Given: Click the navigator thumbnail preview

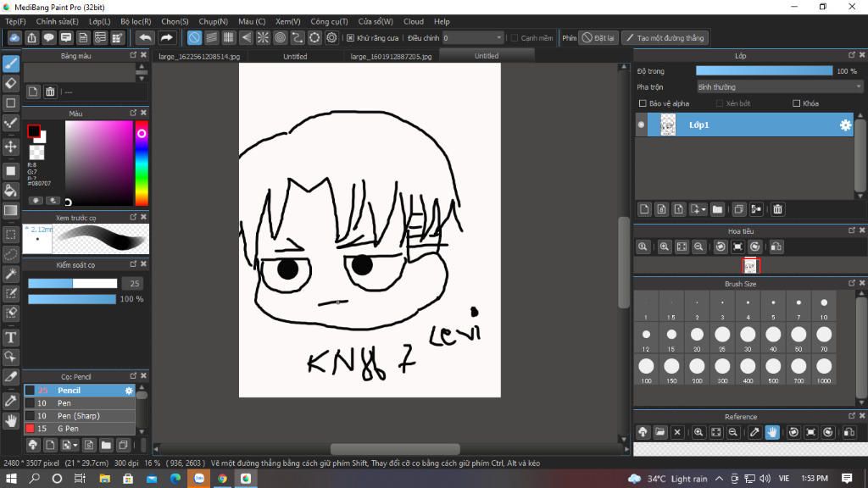Looking at the screenshot, I should click(x=751, y=266).
